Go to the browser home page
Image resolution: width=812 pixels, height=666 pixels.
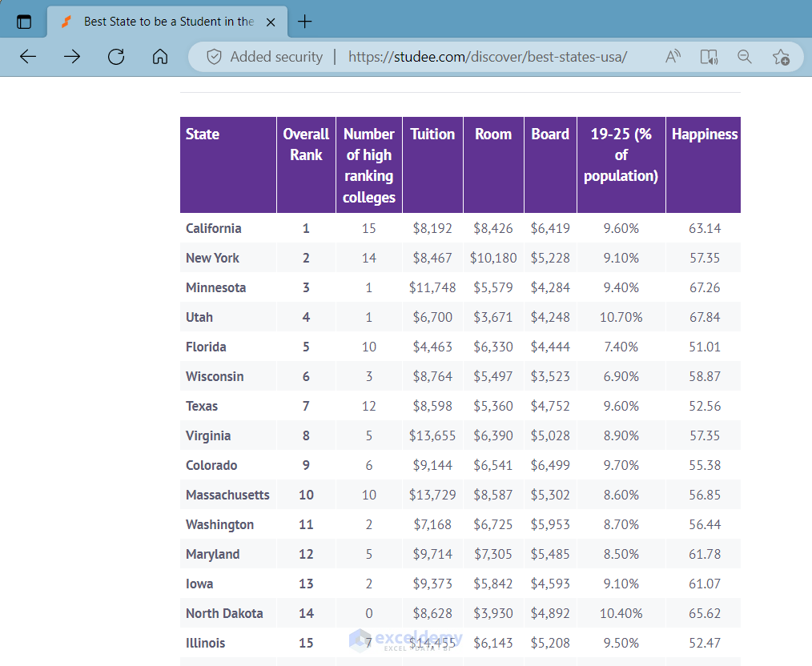(x=160, y=57)
